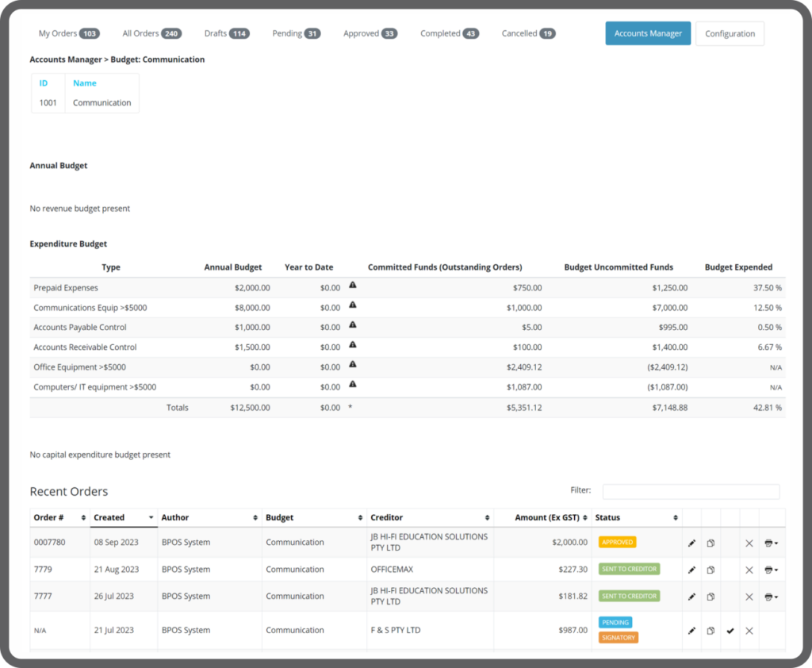Open print dropdown for order 7779
This screenshot has height=668, width=812.
pos(771,570)
